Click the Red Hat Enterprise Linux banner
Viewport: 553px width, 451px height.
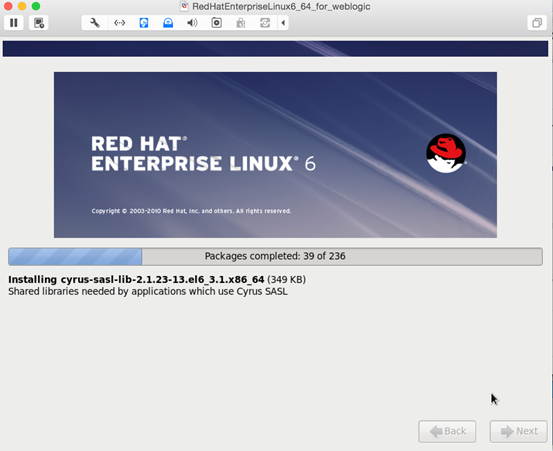point(275,155)
